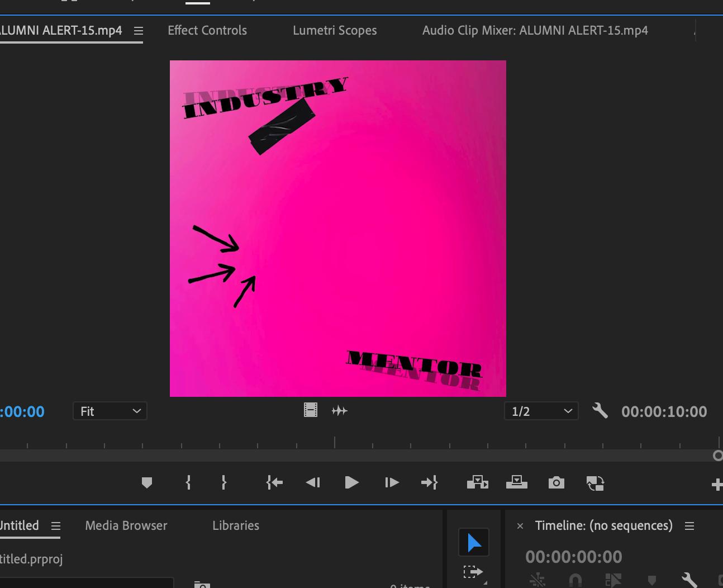Click the Mark In bracket icon
723x588 pixels.
pyautogui.click(x=188, y=482)
